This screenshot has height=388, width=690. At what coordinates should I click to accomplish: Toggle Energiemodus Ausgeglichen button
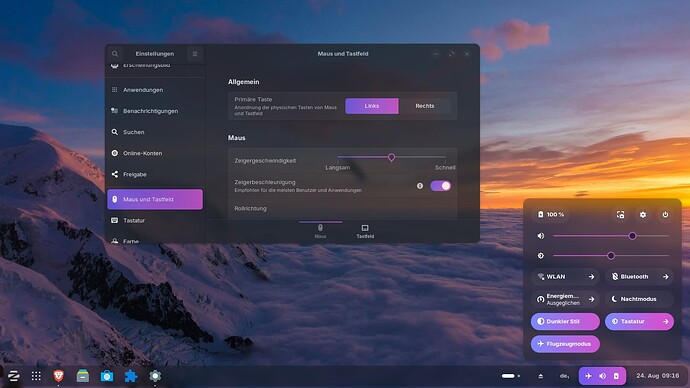[558, 299]
